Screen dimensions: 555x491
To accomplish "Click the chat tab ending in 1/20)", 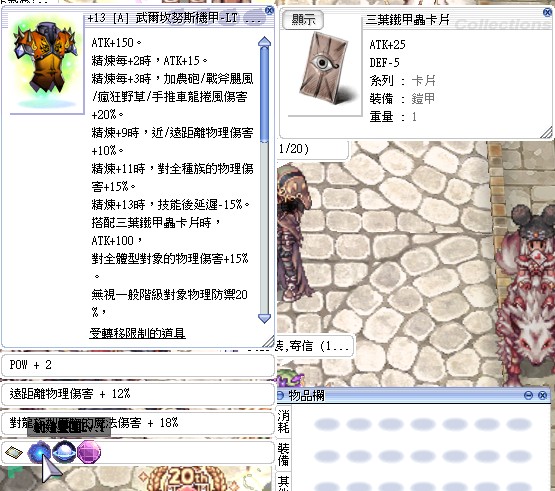I will pos(313,149).
